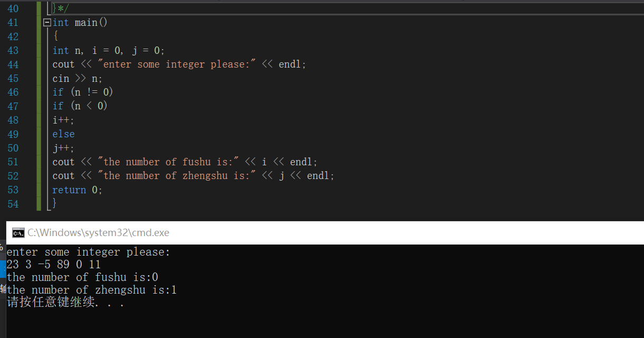This screenshot has height=338, width=644.
Task: Click the cmd.exe window title icon
Action: tap(18, 233)
